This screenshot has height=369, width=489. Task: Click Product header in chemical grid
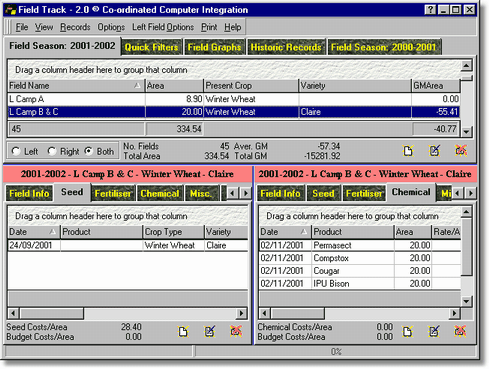tap(353, 232)
